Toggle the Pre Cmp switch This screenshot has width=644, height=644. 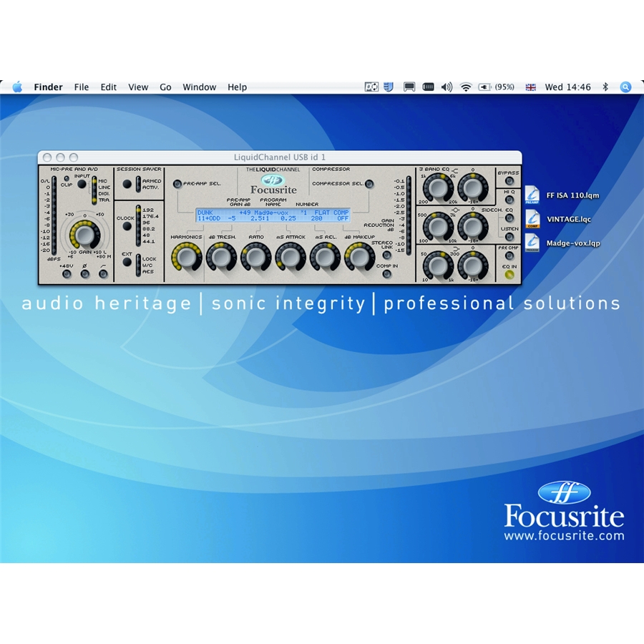509,255
